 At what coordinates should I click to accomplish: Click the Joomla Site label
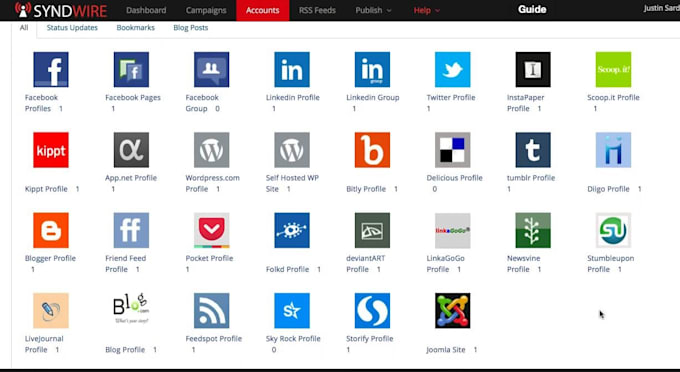click(445, 349)
